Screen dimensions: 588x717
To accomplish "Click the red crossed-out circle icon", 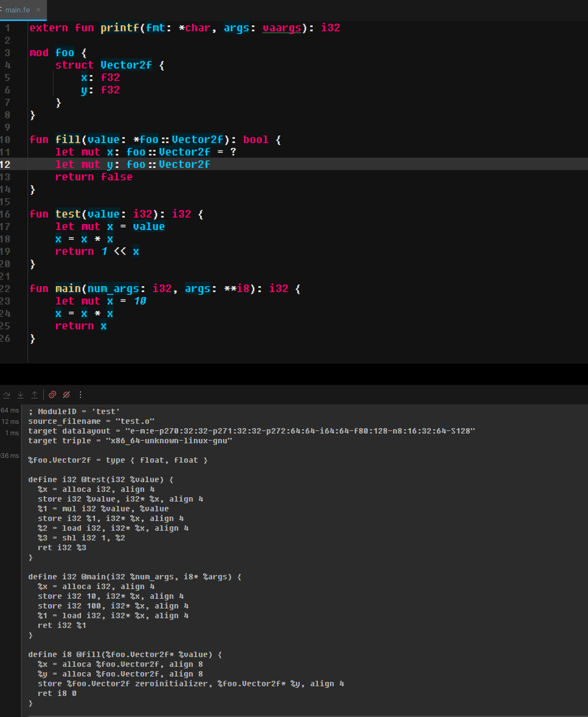I will point(66,394).
